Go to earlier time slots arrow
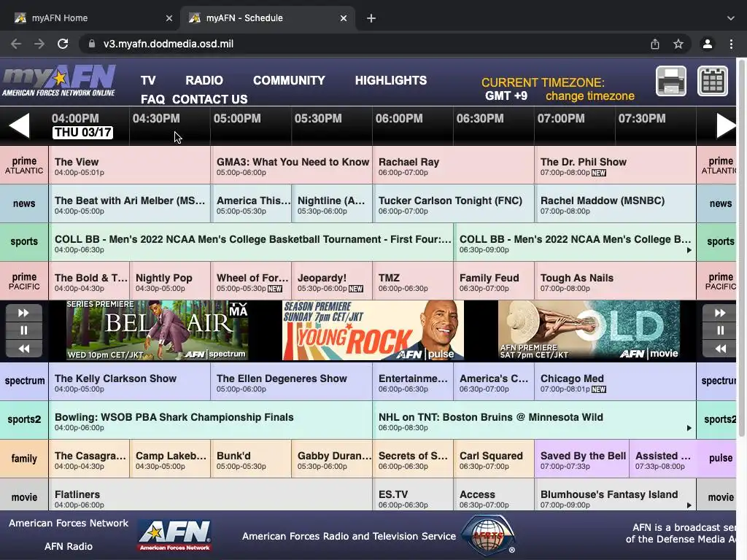 (20, 125)
